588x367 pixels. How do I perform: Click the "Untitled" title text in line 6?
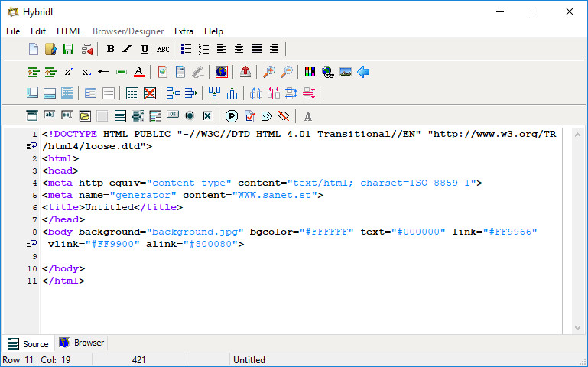109,207
